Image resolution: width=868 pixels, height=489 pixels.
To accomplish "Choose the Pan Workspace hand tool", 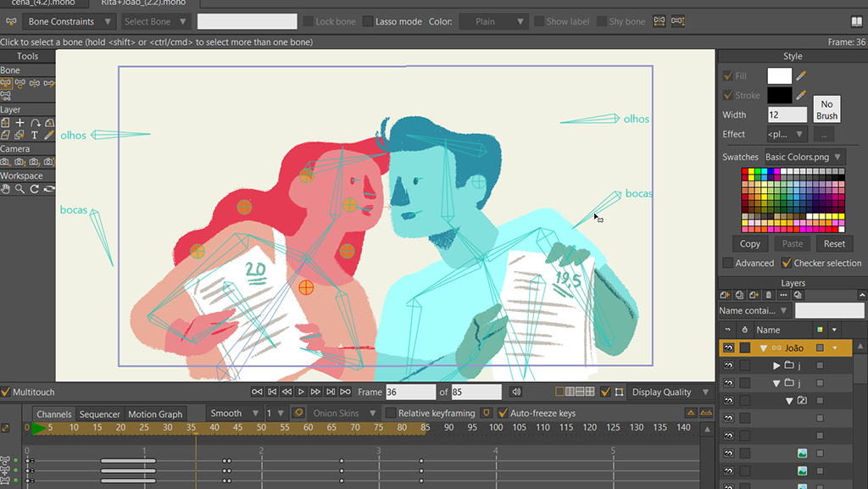I will [x=6, y=188].
